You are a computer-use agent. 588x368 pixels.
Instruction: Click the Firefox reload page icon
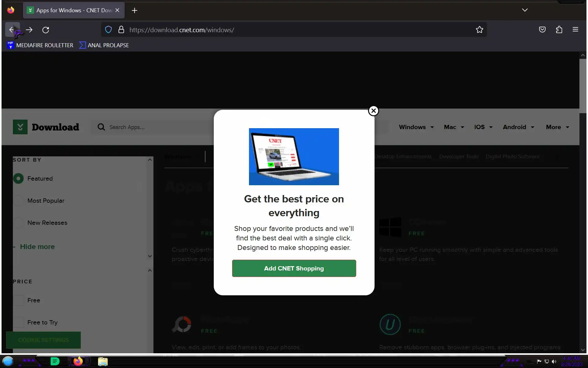click(x=46, y=30)
